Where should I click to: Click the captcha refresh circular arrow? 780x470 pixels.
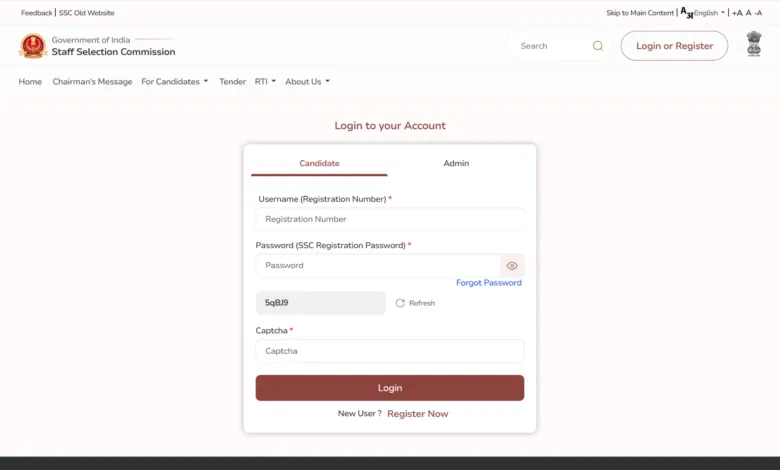pos(400,303)
